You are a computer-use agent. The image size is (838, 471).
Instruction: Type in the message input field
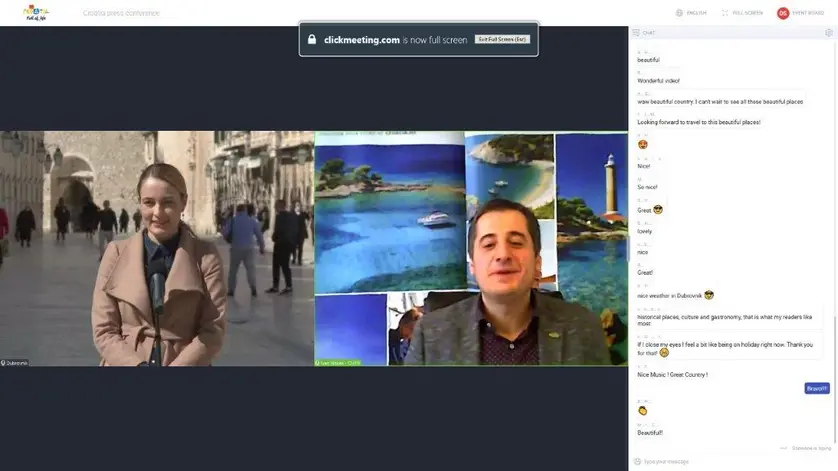point(720,461)
